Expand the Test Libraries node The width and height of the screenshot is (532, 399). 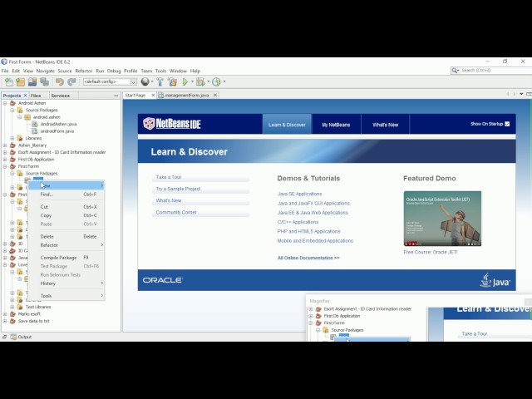tap(12, 307)
